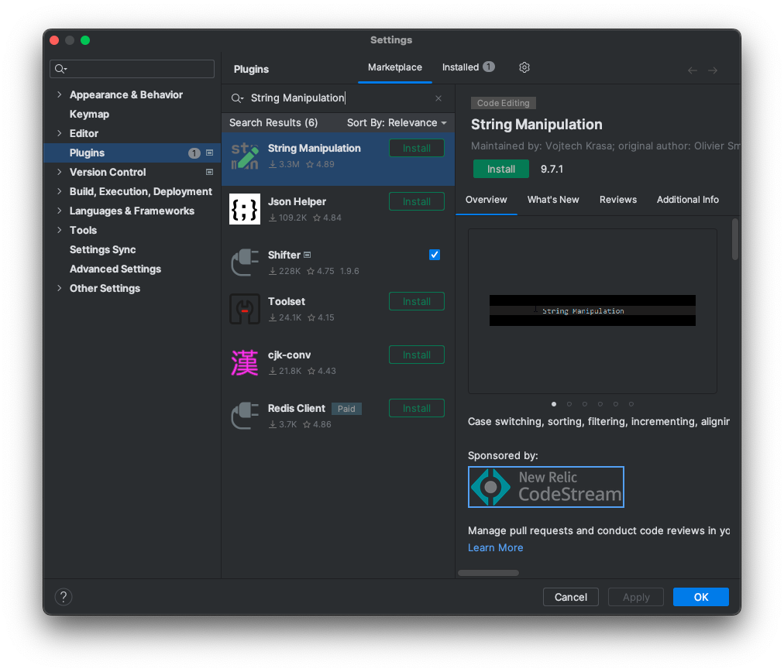Click the Paid tag on Redis Client
The width and height of the screenshot is (784, 672).
tap(346, 409)
